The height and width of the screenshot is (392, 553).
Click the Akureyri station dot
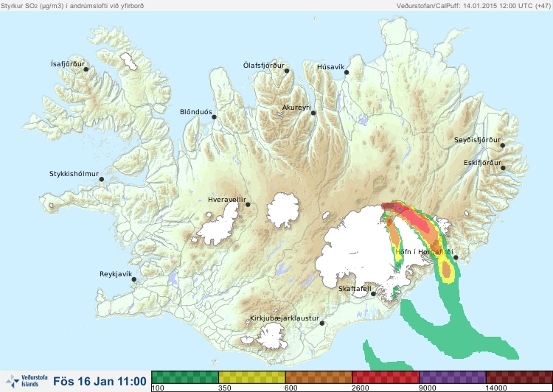click(x=313, y=113)
